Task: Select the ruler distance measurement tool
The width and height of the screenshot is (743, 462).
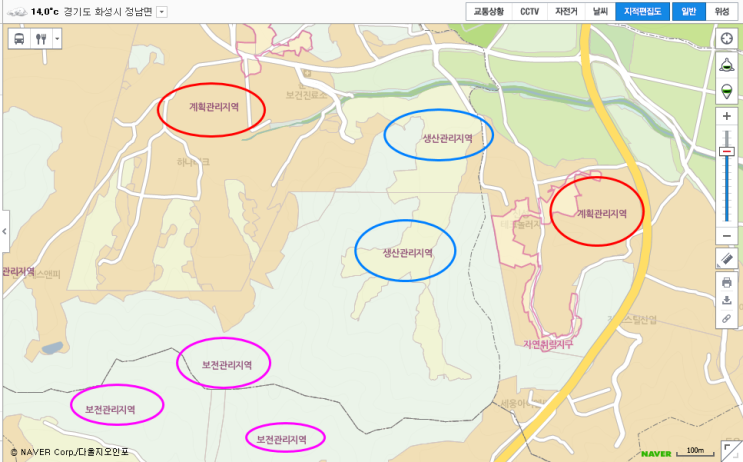Action: [x=726, y=259]
